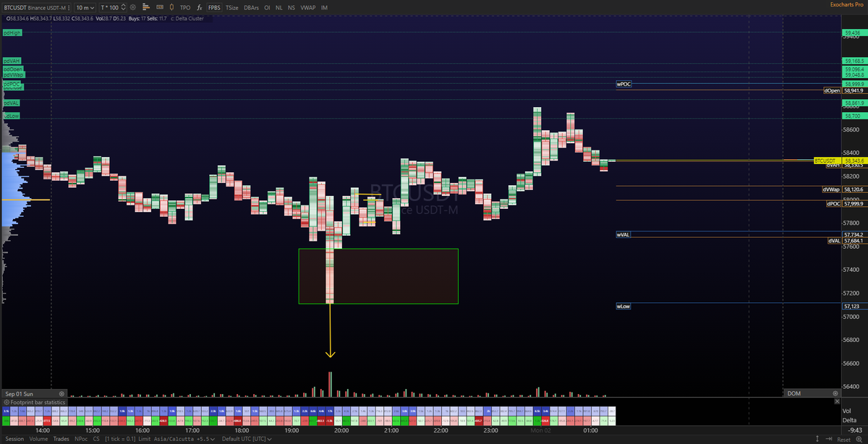Click the dVAL level label
Viewport: 868px width, 444px height.
[x=834, y=241]
